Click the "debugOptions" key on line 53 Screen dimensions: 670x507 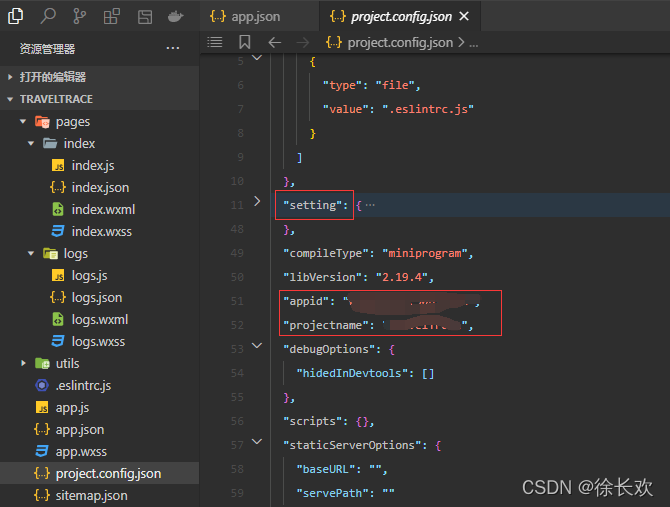click(x=329, y=349)
